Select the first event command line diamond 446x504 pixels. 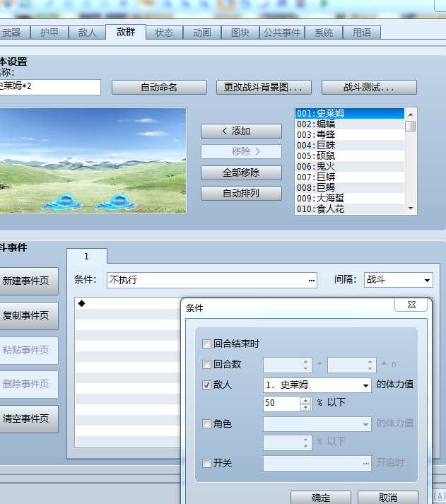[81, 303]
